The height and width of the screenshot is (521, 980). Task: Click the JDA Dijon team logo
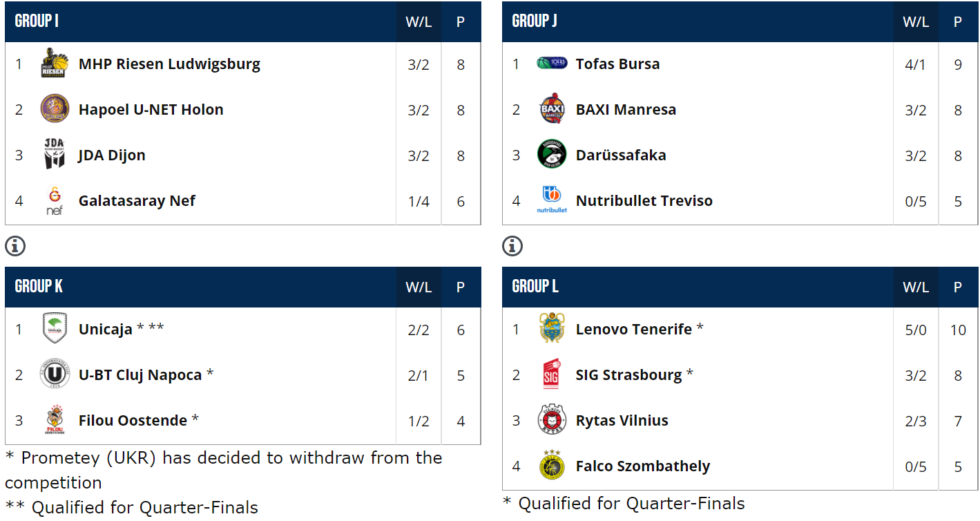pyautogui.click(x=55, y=155)
